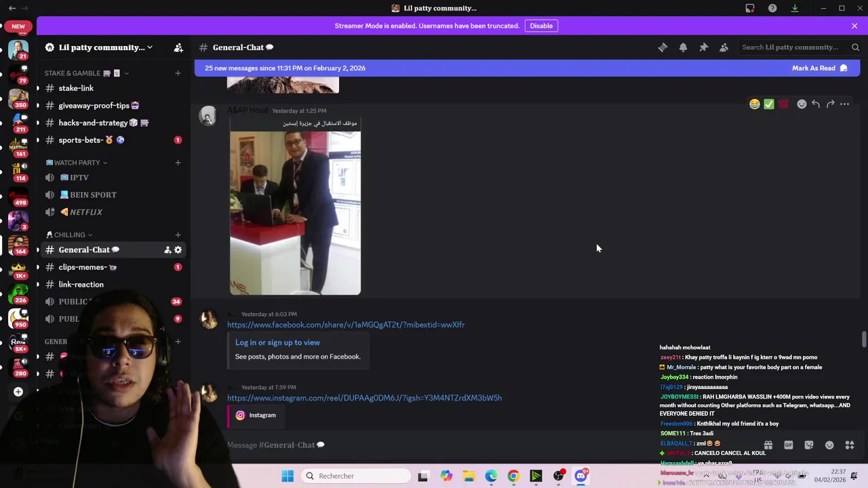Image resolution: width=868 pixels, height=488 pixels.
Task: Create invite from General-Chat row icon
Action: pos(167,250)
